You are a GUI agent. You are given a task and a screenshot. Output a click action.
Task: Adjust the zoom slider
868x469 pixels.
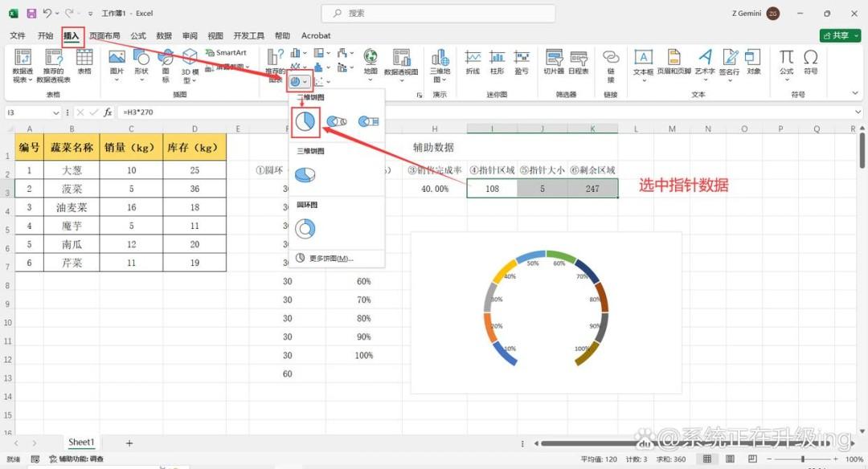click(803, 459)
